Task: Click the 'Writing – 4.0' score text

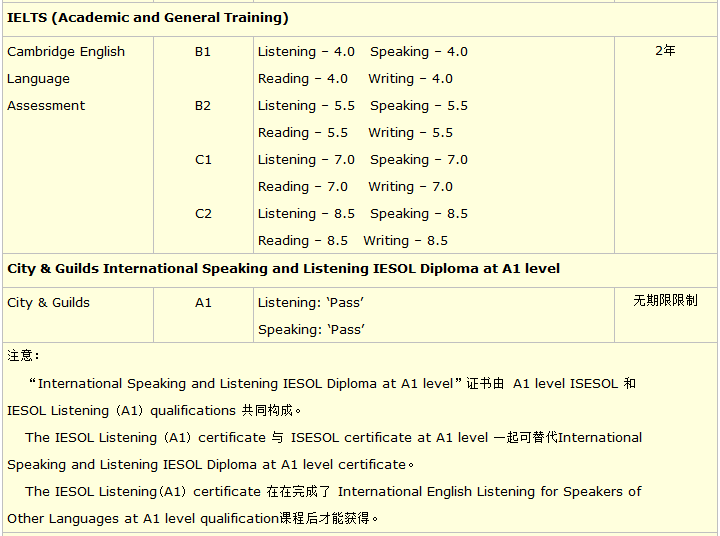Action: [410, 79]
